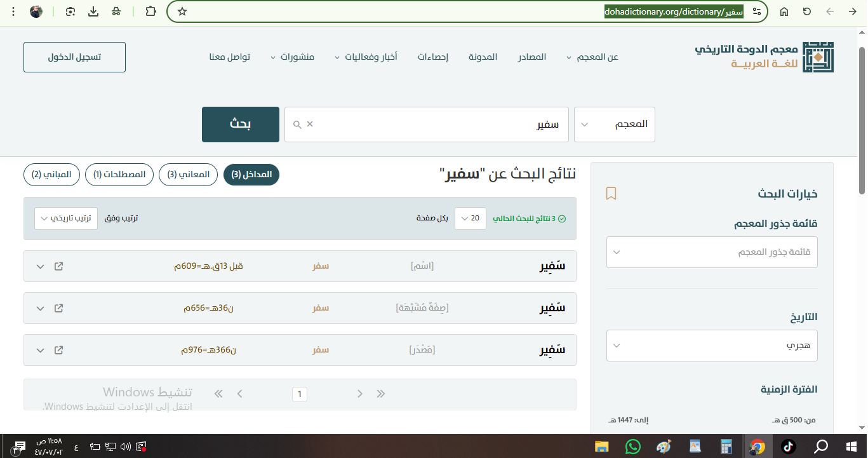Click the magnifier icon in search box
The width and height of the screenshot is (868, 458).
[297, 125]
